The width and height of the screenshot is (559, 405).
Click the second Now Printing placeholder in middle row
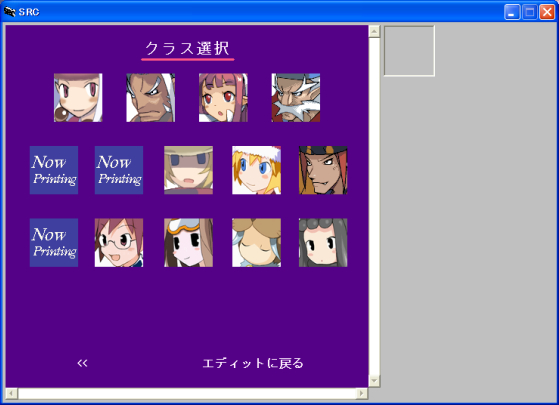point(119,170)
